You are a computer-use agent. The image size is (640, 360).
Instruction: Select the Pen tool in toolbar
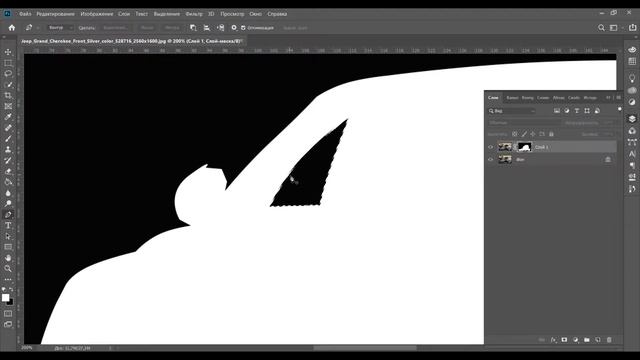8,214
